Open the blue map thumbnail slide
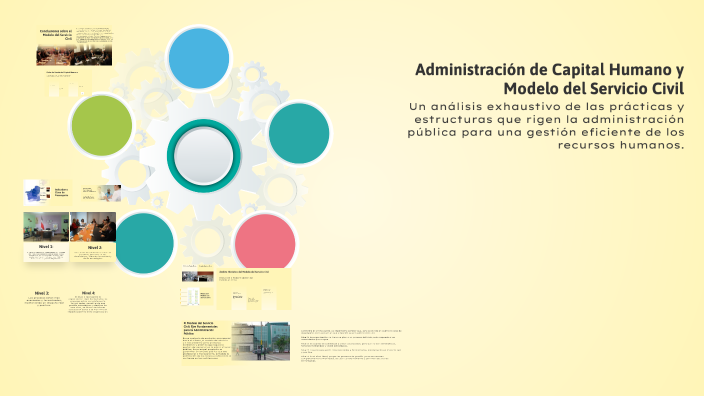The image size is (704, 396). (48, 193)
